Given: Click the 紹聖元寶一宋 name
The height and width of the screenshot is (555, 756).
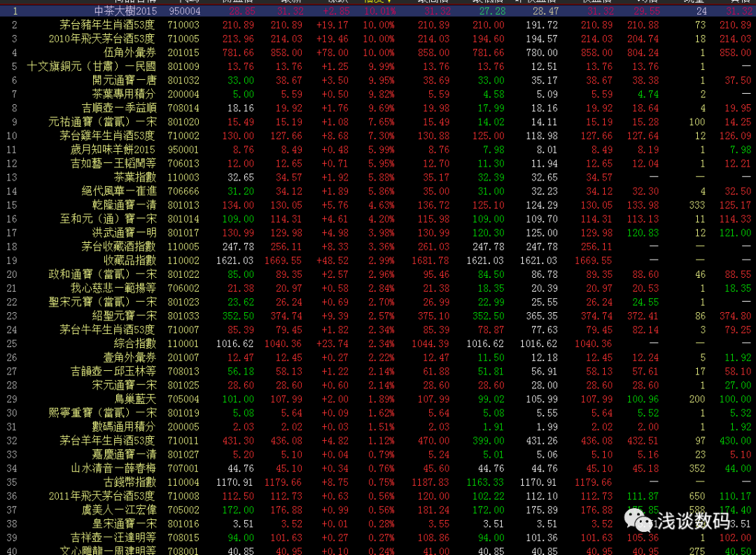Looking at the screenshot, I should click(125, 316).
